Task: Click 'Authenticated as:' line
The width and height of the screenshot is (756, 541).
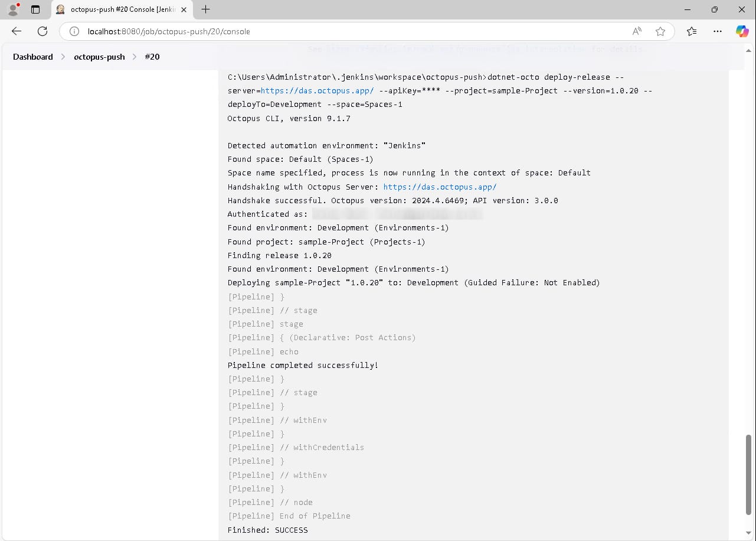Action: [267, 214]
